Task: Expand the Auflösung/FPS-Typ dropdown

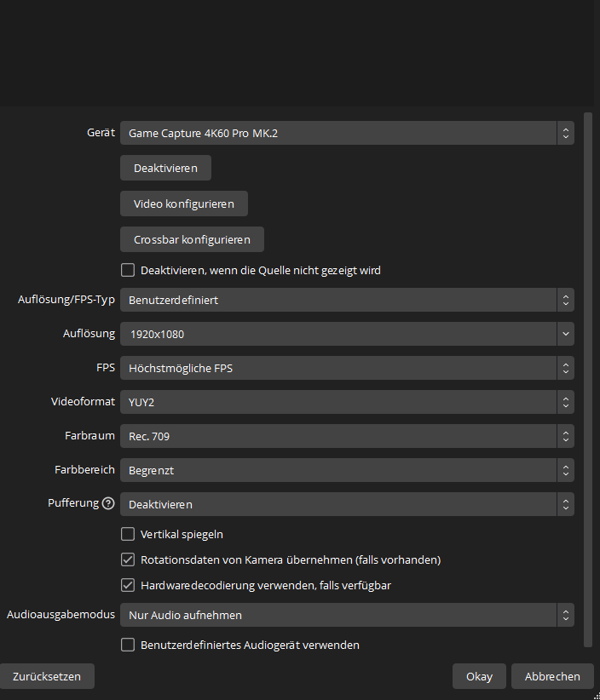Action: (x=346, y=300)
